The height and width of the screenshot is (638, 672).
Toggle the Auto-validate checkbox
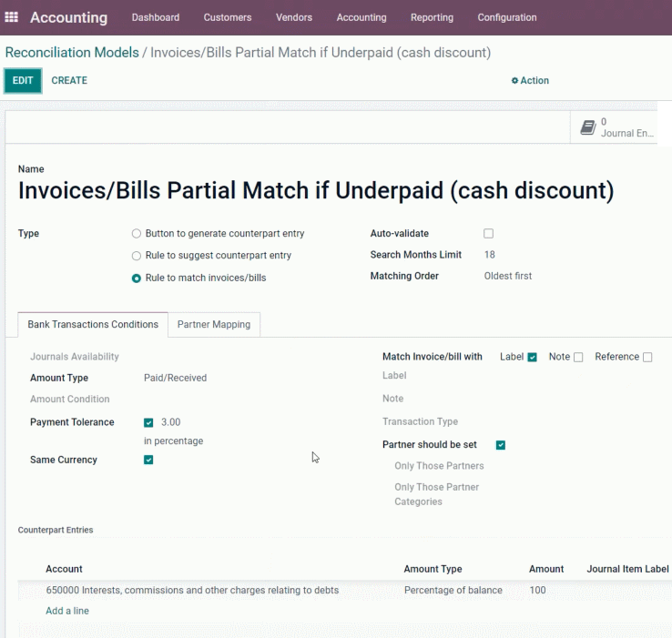(488, 234)
